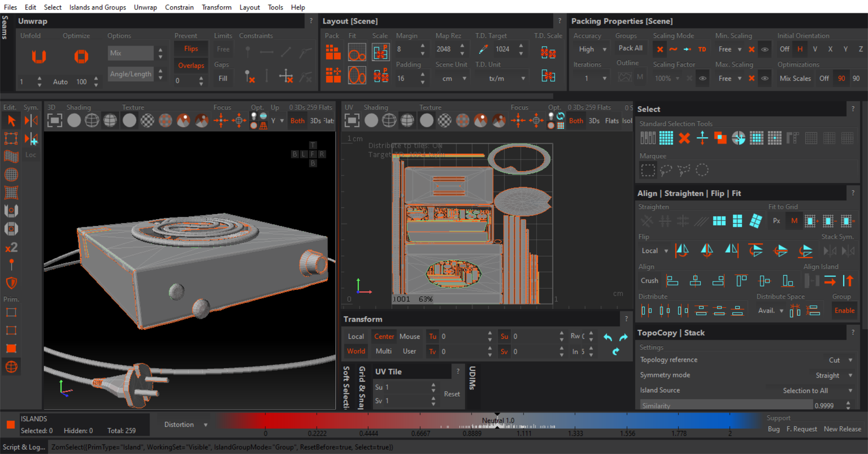Open the Accuracy High dropdown

(592, 49)
